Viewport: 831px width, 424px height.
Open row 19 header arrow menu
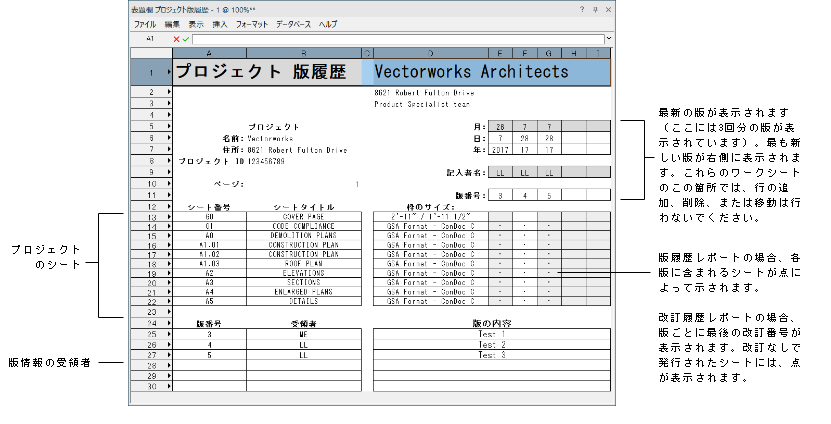click(169, 273)
